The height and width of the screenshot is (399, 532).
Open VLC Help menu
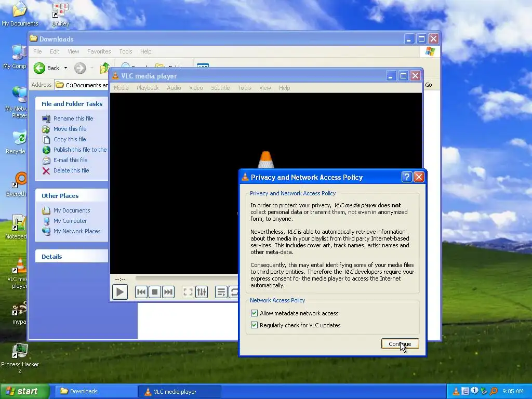(x=284, y=88)
